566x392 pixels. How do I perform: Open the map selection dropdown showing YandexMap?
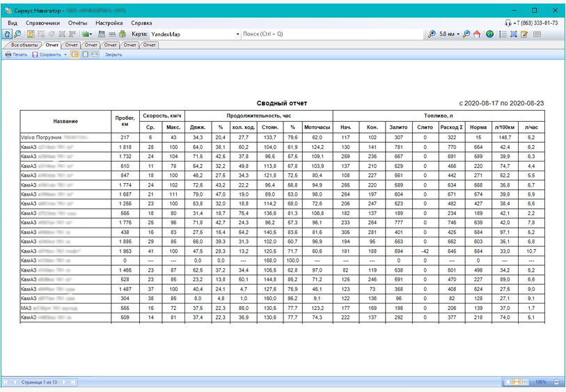coord(237,33)
